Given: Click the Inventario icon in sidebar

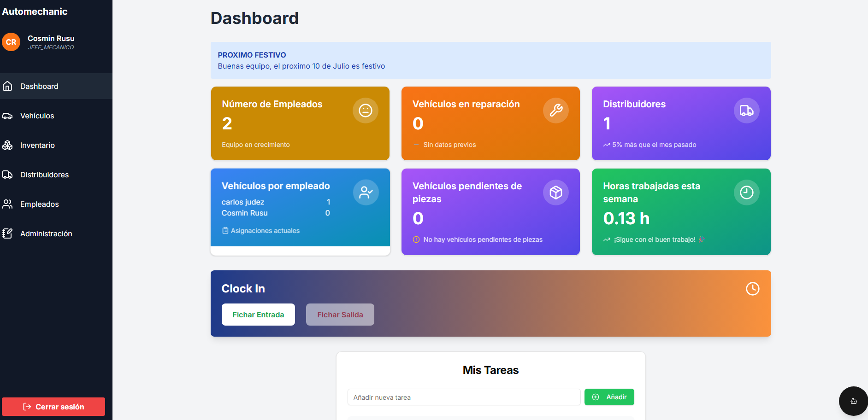Looking at the screenshot, I should click(x=8, y=145).
